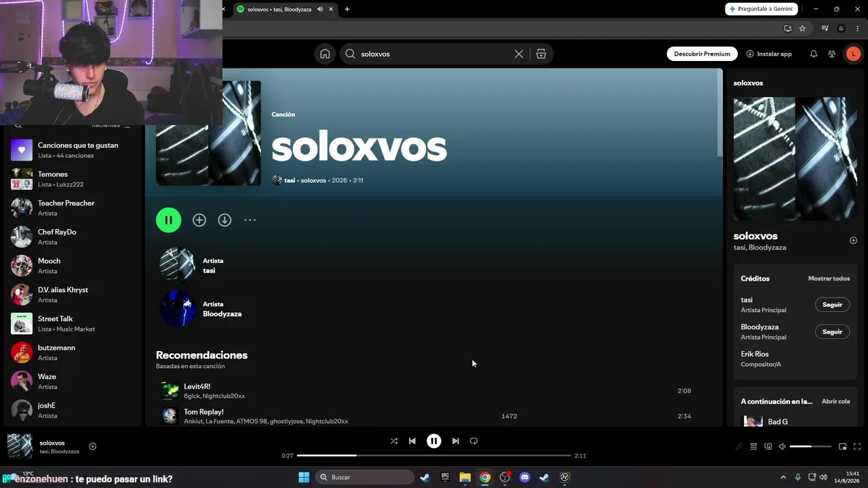Click the tasi link under song title
868x488 pixels.
(x=290, y=180)
